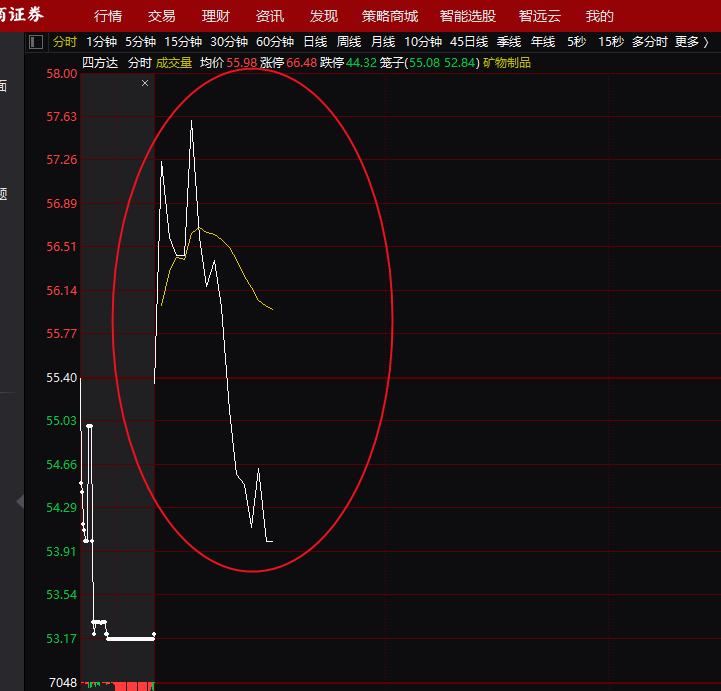Open the 交易 menu
Viewport: 721px width, 691px height.
161,17
